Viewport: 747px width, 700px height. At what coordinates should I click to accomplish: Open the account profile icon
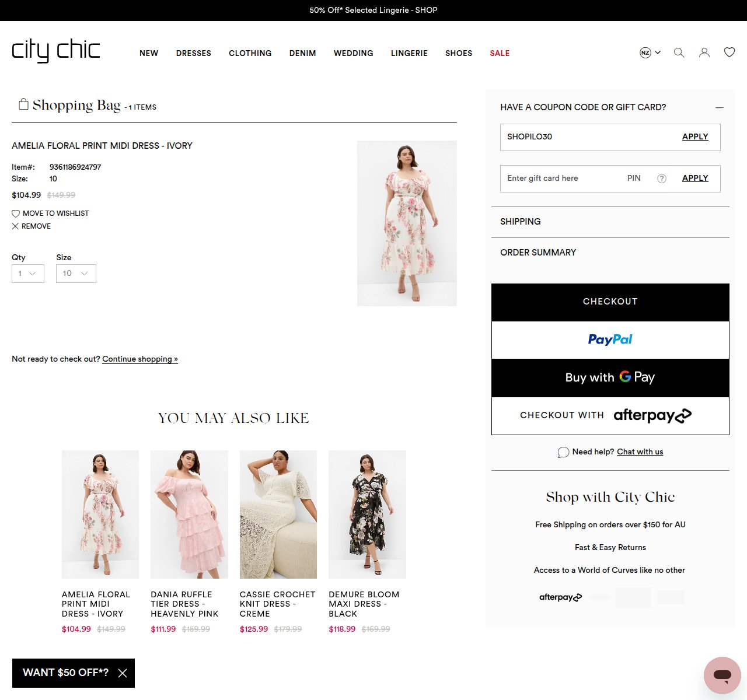704,52
